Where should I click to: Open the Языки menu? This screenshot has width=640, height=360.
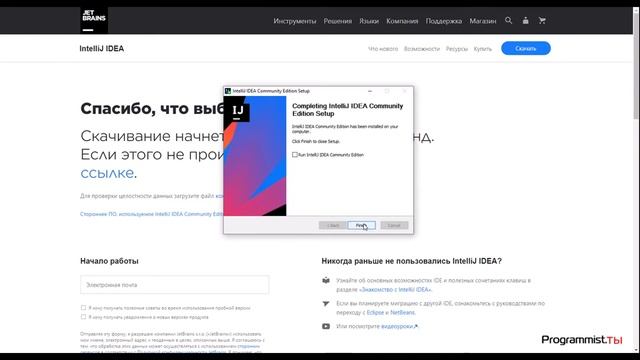369,21
